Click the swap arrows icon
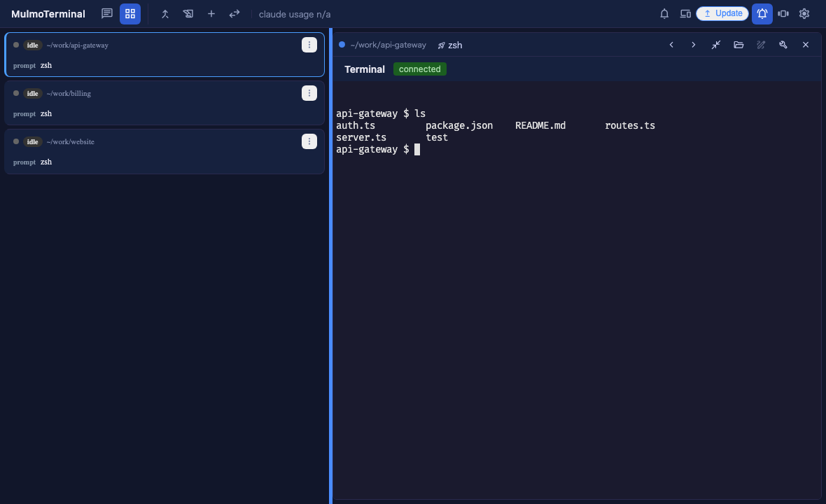 pos(234,14)
